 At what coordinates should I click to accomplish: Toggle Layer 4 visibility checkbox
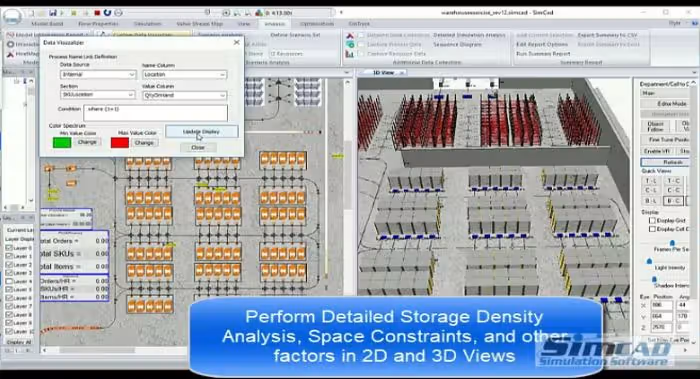click(8, 281)
